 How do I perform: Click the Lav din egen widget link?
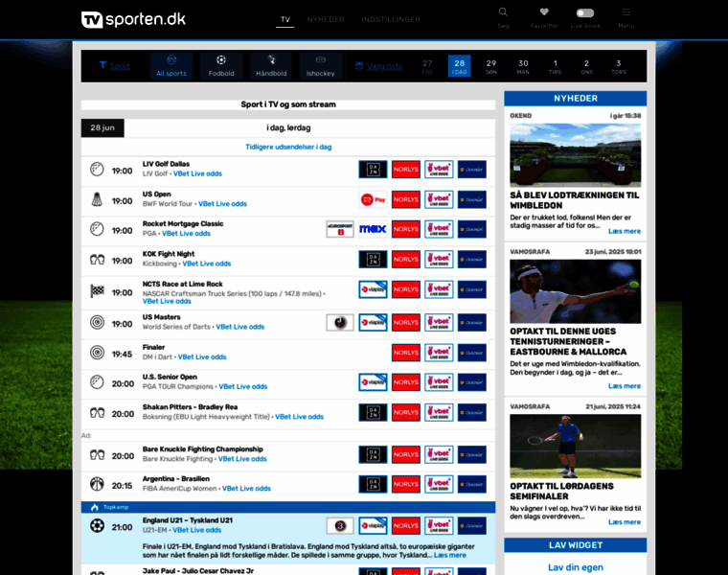[x=576, y=567]
